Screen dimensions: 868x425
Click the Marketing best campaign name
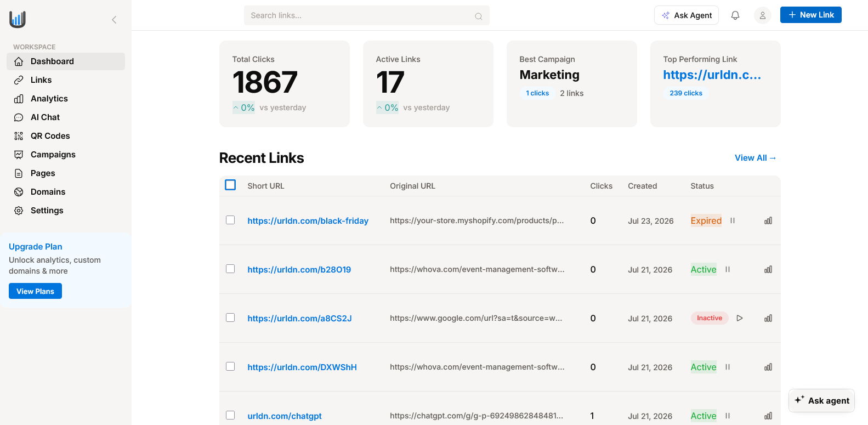coord(549,75)
